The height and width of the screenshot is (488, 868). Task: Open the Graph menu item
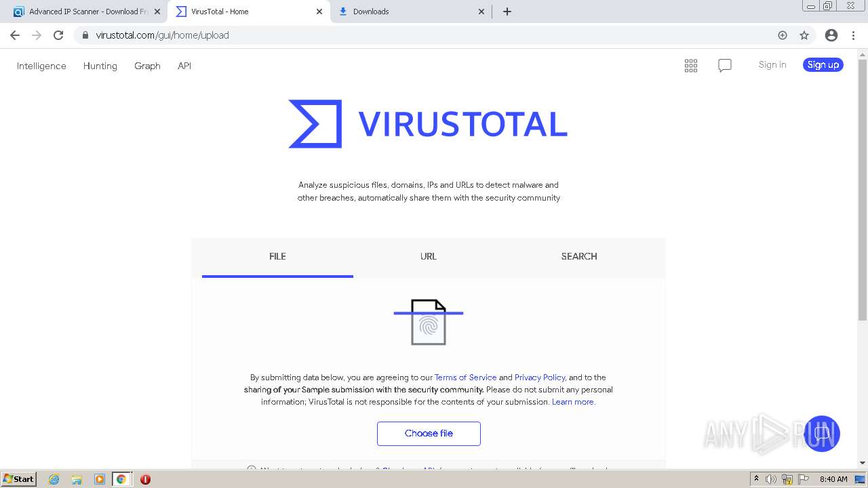coord(147,66)
